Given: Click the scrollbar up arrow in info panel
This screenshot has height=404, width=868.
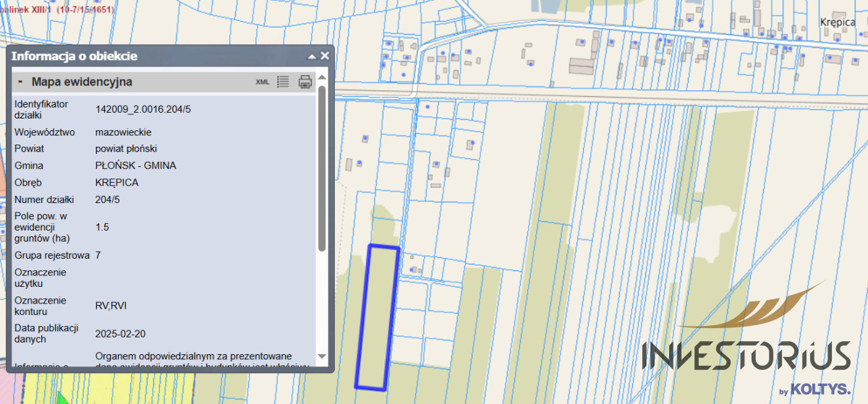Looking at the screenshot, I should pyautogui.click(x=322, y=77).
